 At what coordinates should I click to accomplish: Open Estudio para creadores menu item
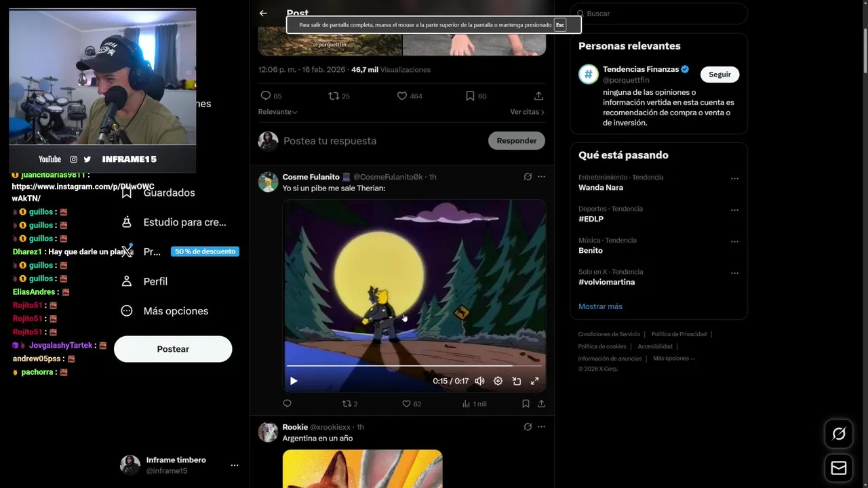(x=174, y=222)
